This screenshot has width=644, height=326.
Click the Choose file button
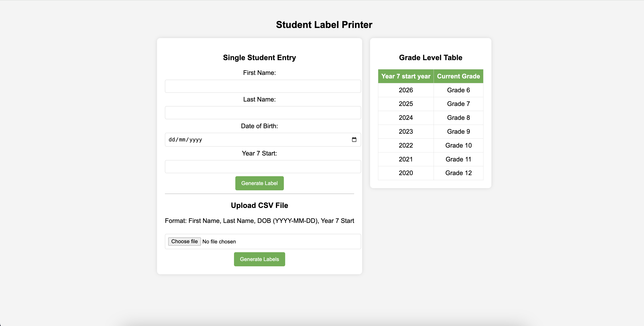184,241
